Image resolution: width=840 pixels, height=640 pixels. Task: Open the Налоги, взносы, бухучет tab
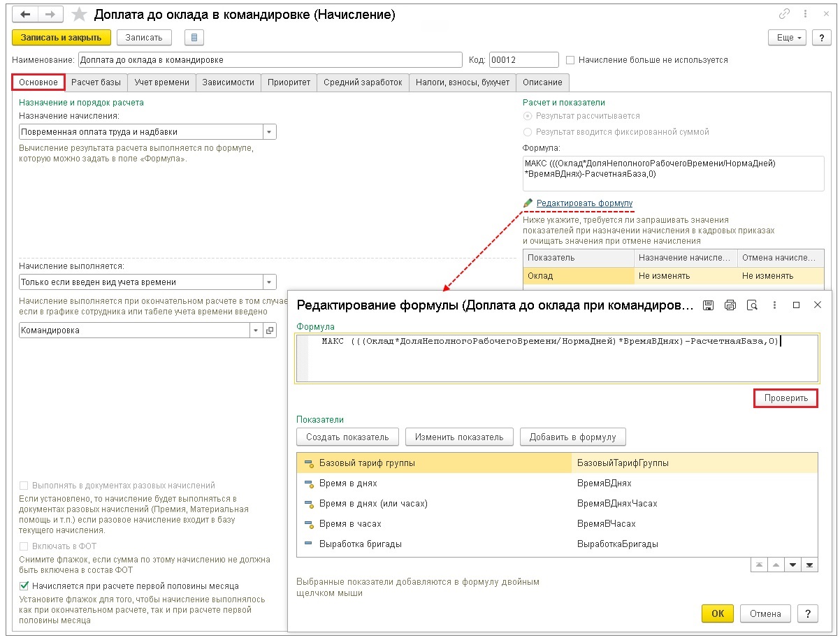click(463, 82)
